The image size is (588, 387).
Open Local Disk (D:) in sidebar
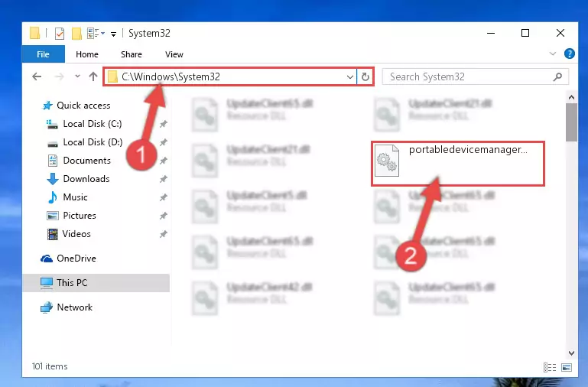(x=93, y=142)
